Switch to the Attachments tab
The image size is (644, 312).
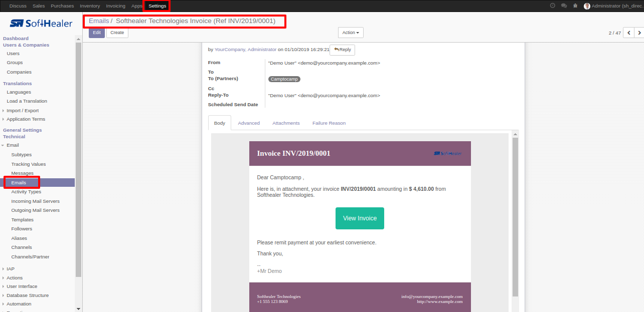point(286,123)
